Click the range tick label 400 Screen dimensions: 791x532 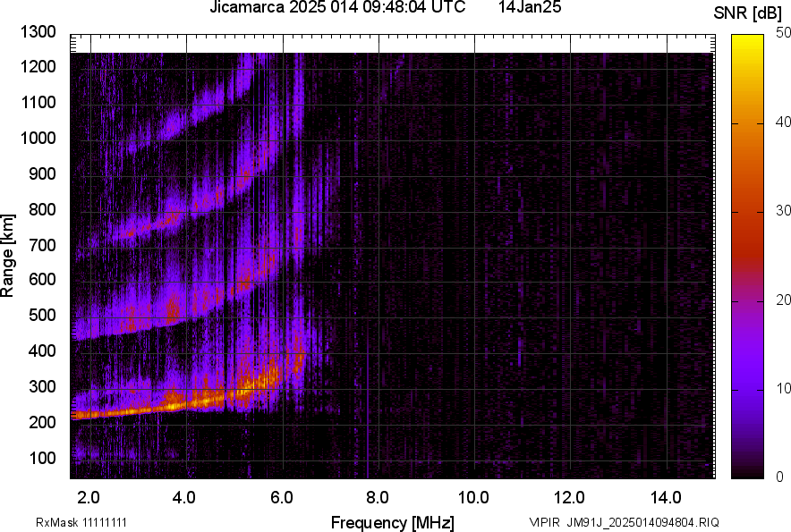42,350
